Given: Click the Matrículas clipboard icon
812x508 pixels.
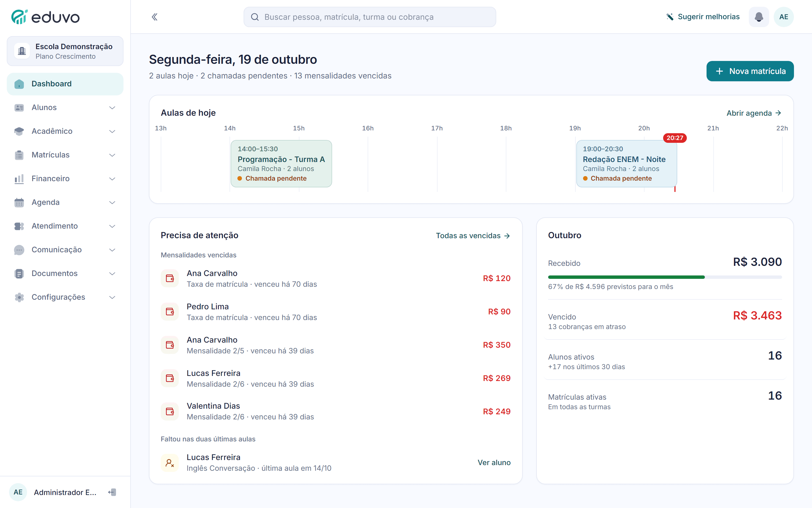Looking at the screenshot, I should (19, 155).
